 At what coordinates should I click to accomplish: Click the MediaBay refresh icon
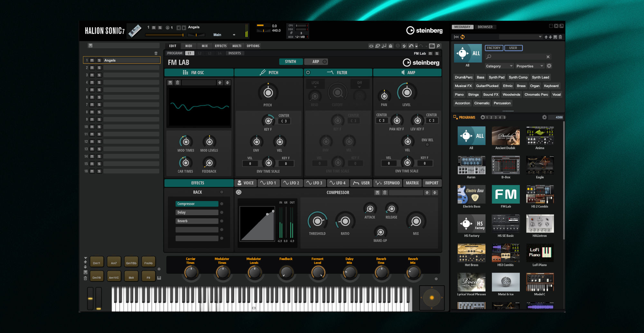[463, 37]
